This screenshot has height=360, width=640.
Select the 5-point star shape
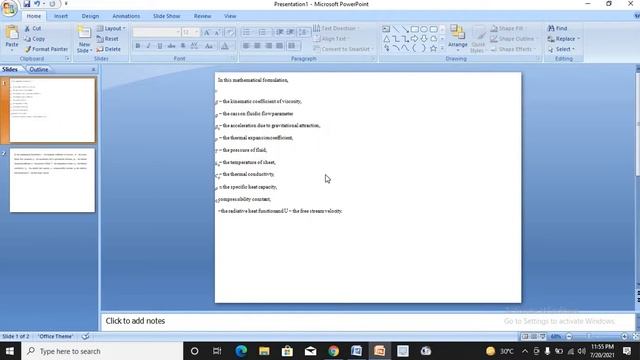click(433, 48)
